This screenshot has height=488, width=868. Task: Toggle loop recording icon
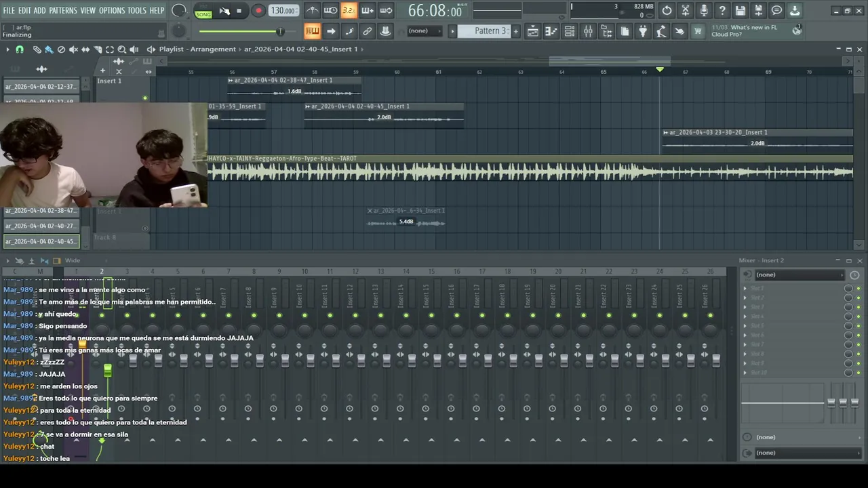click(x=385, y=10)
